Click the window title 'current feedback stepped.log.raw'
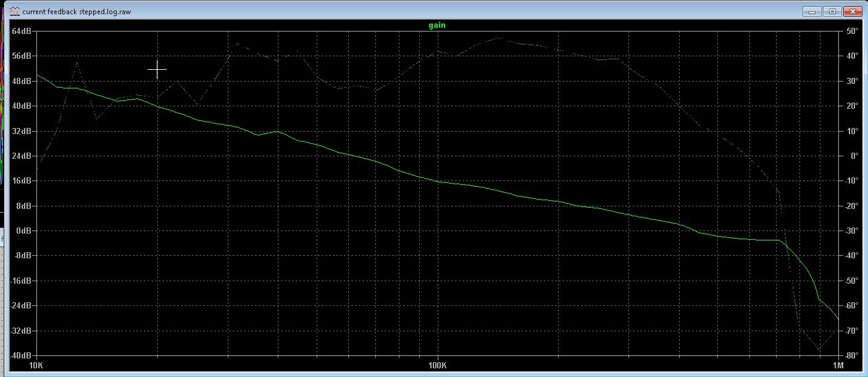 coord(77,12)
